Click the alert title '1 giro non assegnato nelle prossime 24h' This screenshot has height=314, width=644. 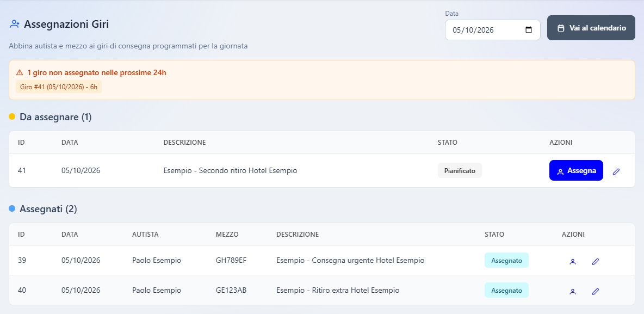pyautogui.click(x=97, y=73)
